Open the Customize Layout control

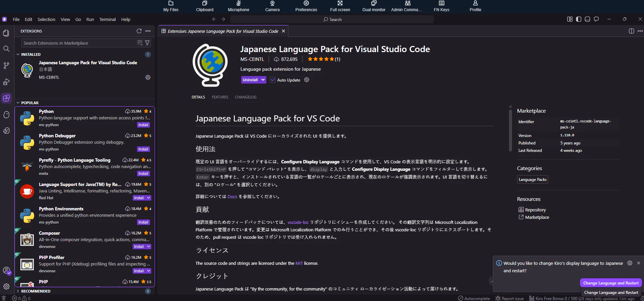570,19
